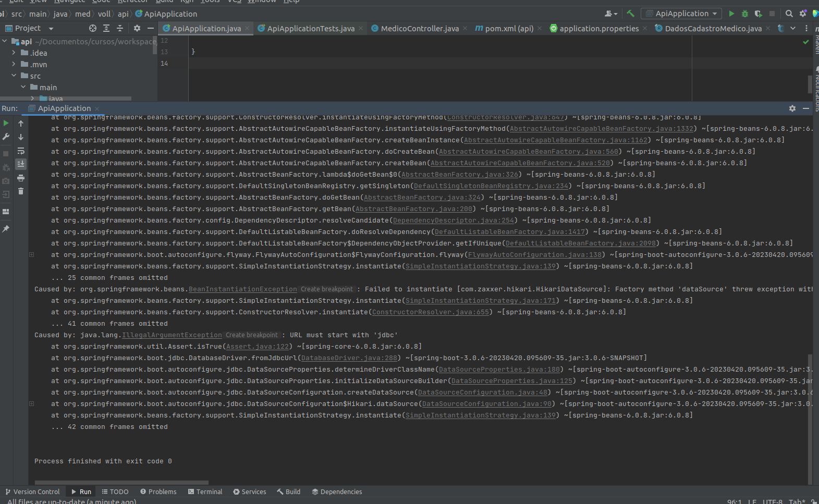Open FlywayAutoConfiguration.java:138 link
Image resolution: width=819 pixels, height=504 pixels.
(535, 255)
